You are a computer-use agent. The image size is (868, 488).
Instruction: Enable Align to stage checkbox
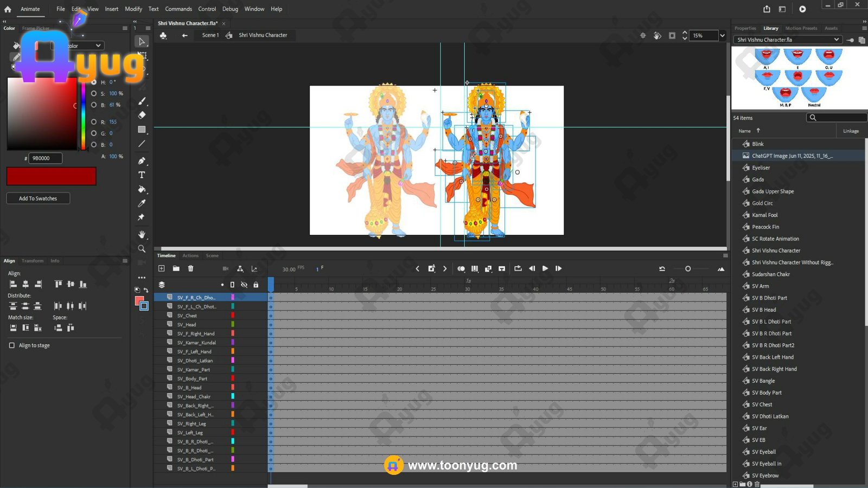pyautogui.click(x=12, y=345)
